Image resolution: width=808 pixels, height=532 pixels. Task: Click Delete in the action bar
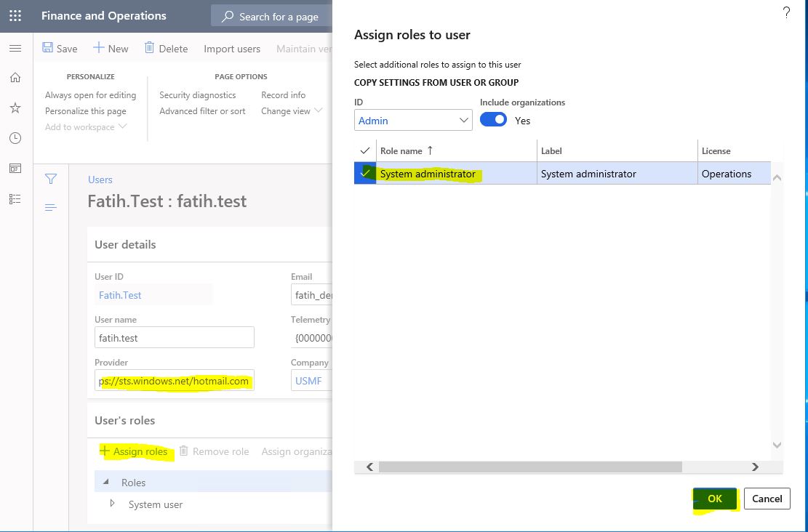tap(166, 49)
